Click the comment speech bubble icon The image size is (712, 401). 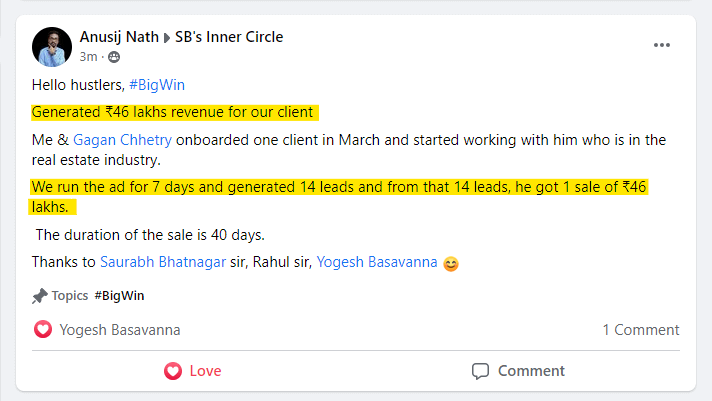[x=480, y=371]
